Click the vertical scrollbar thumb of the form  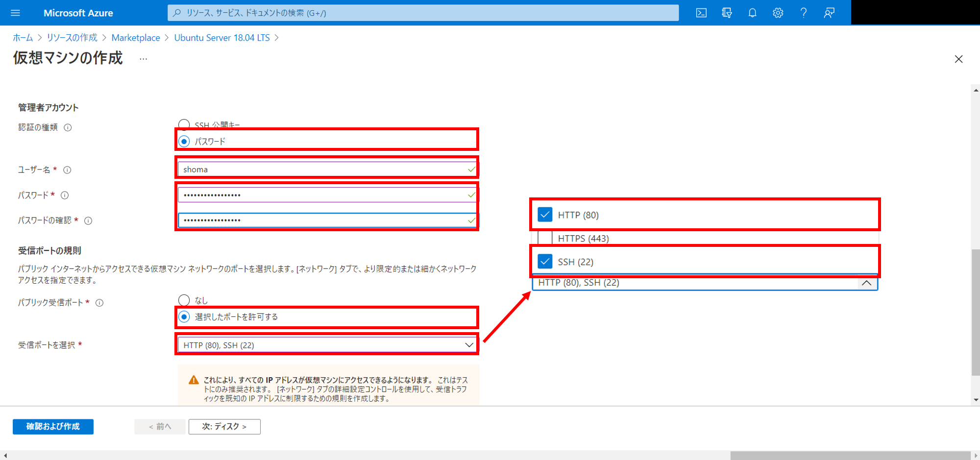(976, 312)
